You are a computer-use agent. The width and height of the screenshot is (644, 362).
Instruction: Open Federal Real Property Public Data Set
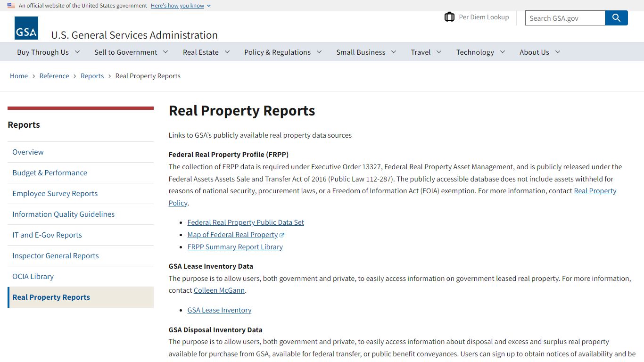click(x=246, y=222)
